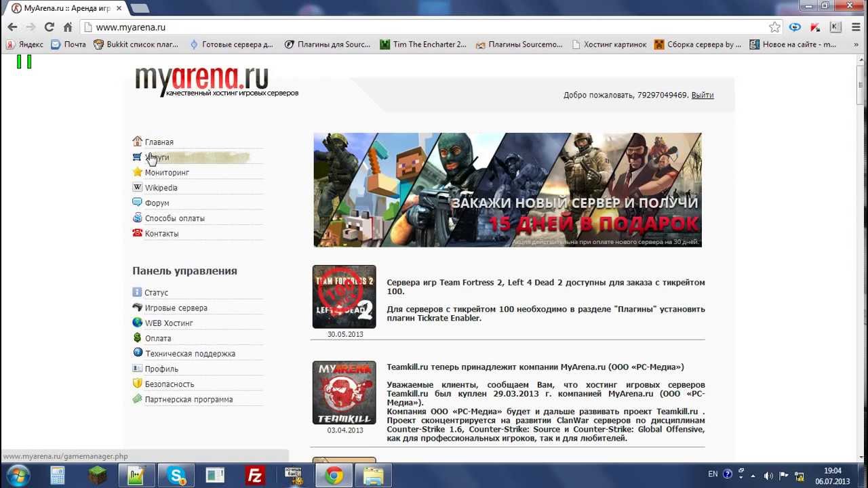Open WEB Хостинг in the control panel
868x488 pixels.
[169, 323]
